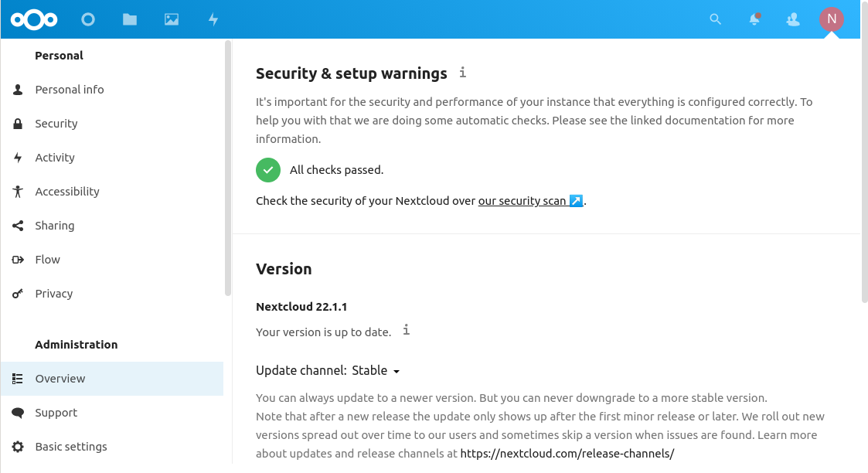The width and height of the screenshot is (868, 473).
Task: Click the 'Security & setup warnings' heading
Action: [x=352, y=73]
